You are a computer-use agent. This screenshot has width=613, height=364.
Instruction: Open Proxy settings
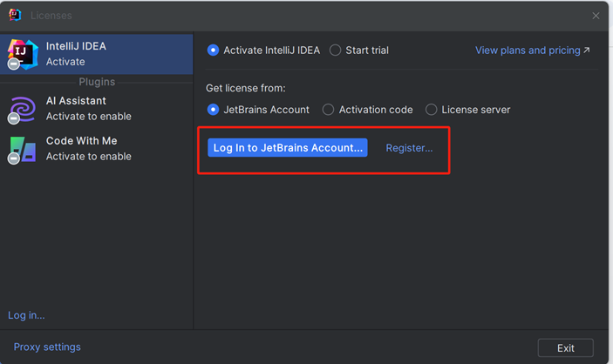[x=47, y=347]
